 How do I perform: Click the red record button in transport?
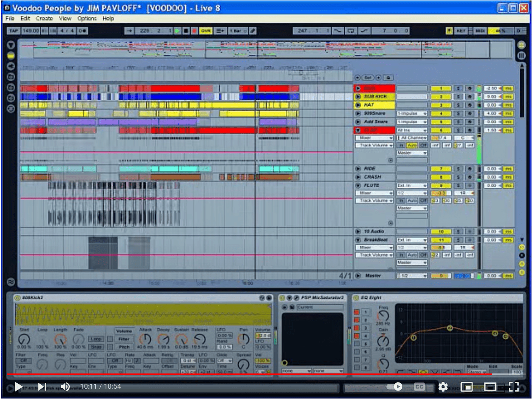pos(194,31)
